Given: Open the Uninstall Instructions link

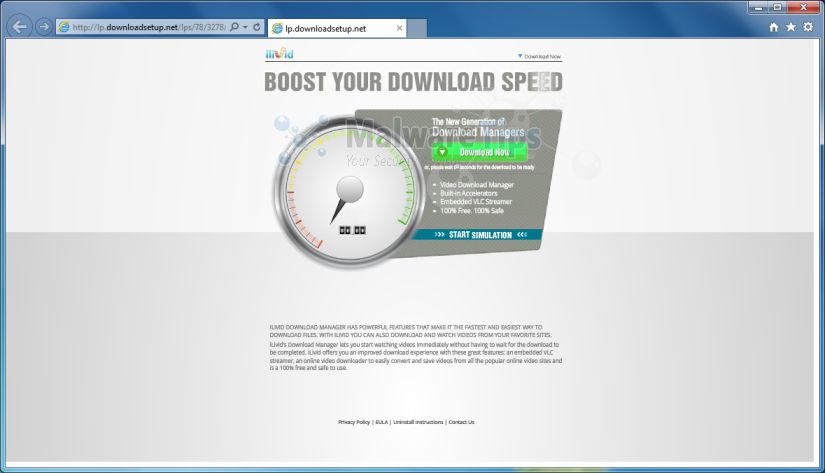Looking at the screenshot, I should 418,422.
